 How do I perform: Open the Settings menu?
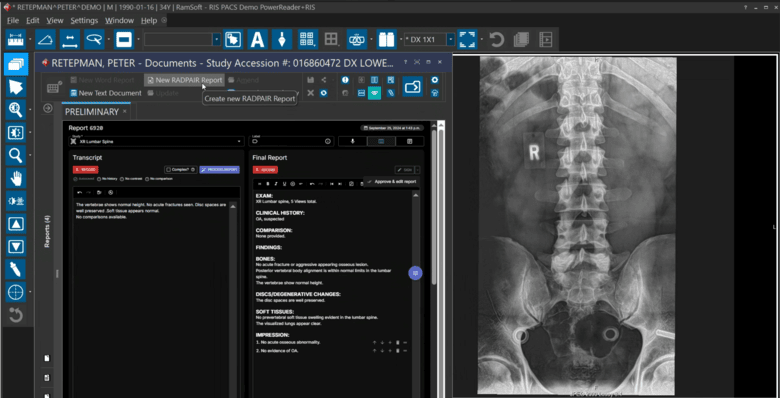click(x=84, y=20)
